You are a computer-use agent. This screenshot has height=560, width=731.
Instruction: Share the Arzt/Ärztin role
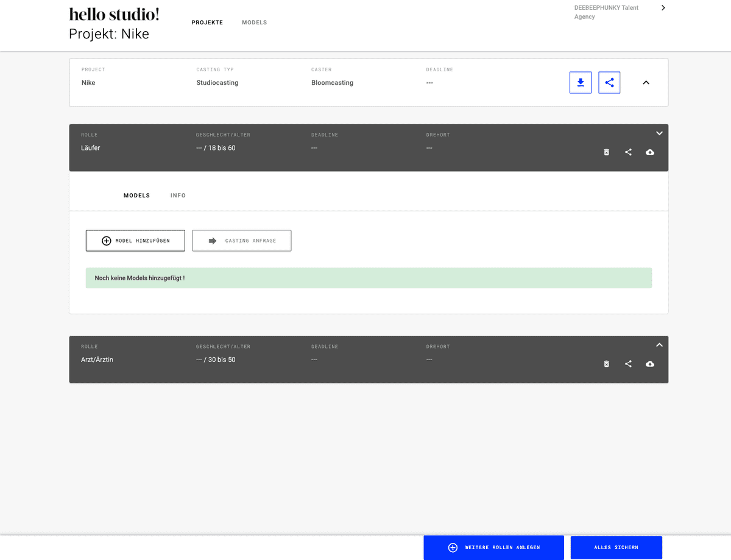[x=628, y=364]
